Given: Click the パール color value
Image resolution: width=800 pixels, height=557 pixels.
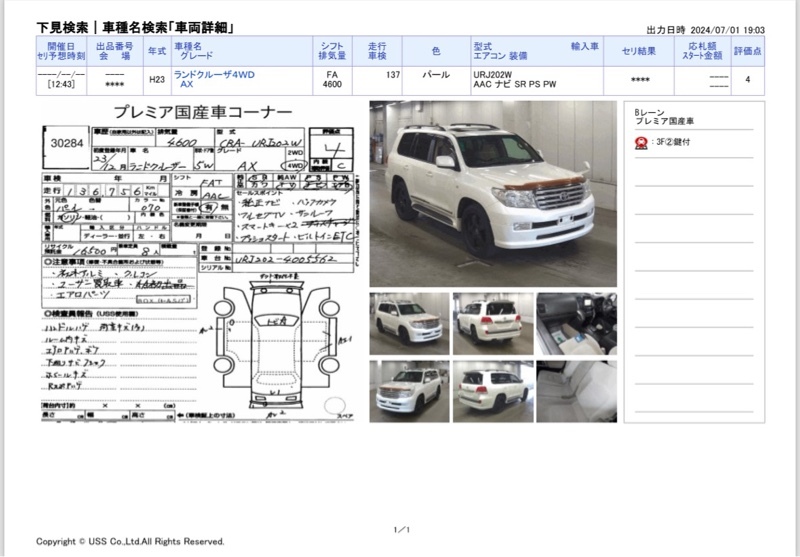Looking at the screenshot, I should click(x=436, y=74).
